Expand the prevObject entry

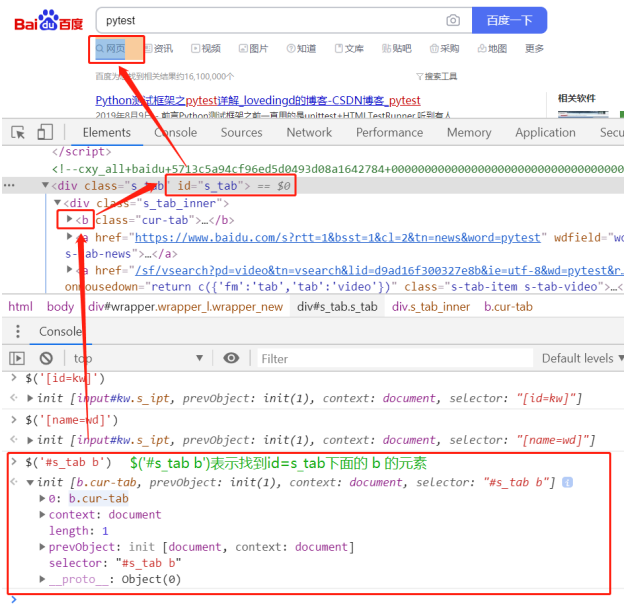point(42,547)
